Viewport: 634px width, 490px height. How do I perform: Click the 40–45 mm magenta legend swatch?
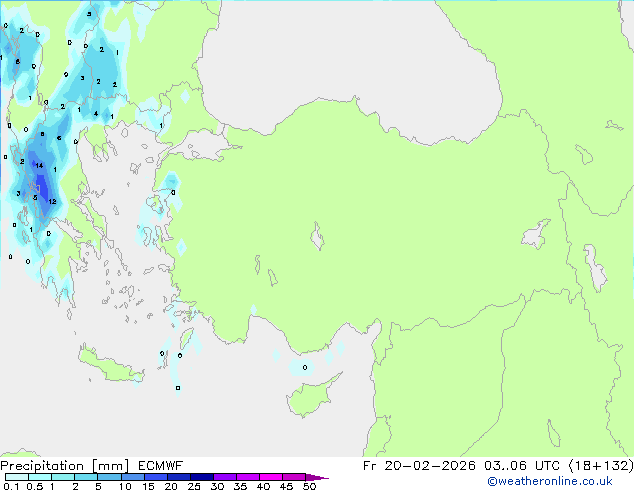pyautogui.click(x=271, y=477)
